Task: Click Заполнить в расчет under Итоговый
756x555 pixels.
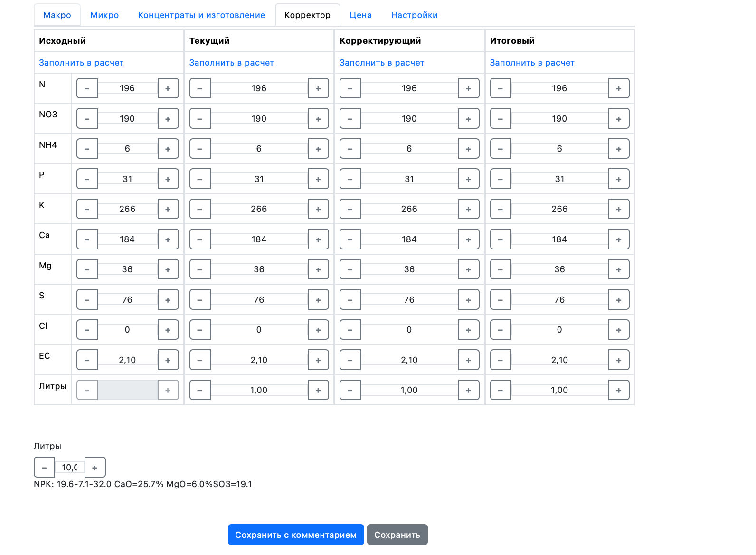Action: tap(532, 63)
